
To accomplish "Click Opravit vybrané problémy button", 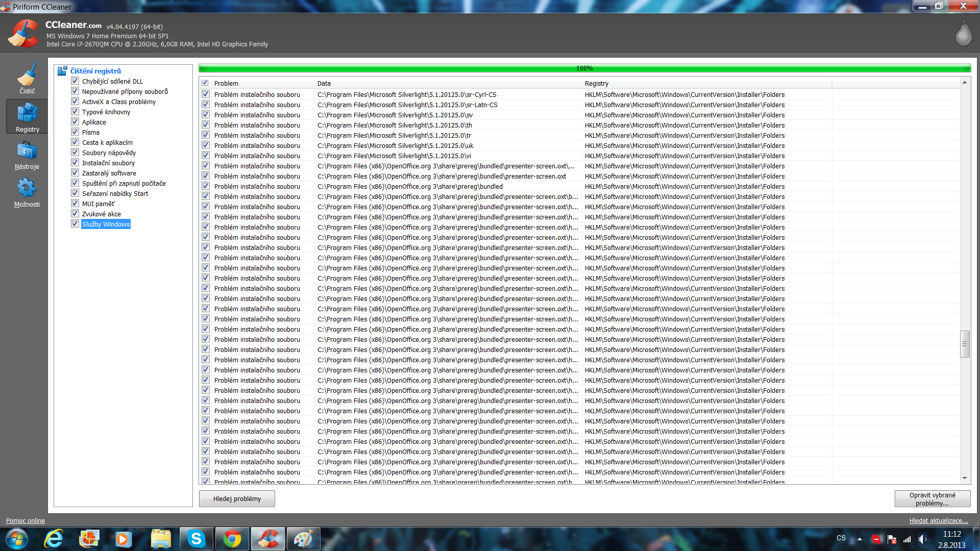I will (x=932, y=499).
